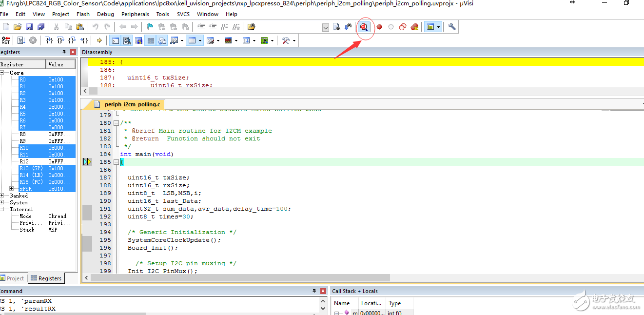644x315 pixels.
Task: Click the Reset CPU (RST) icon
Action: click(x=5, y=40)
